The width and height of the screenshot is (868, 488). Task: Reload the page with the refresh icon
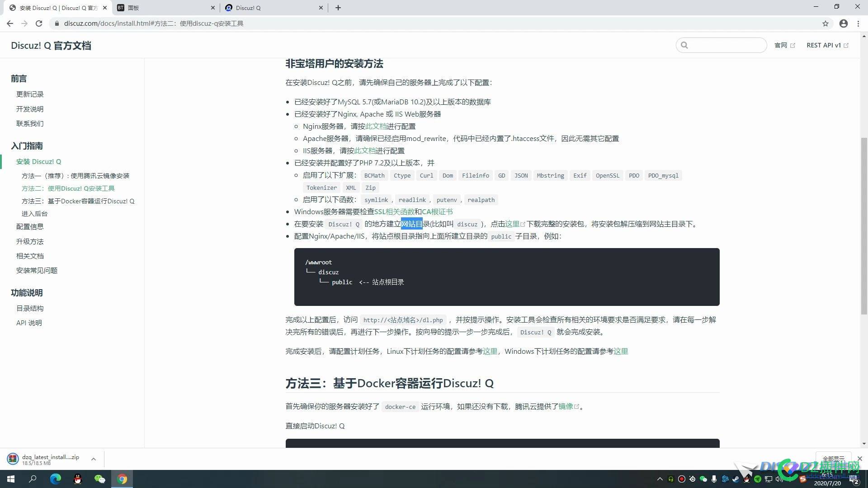point(39,23)
